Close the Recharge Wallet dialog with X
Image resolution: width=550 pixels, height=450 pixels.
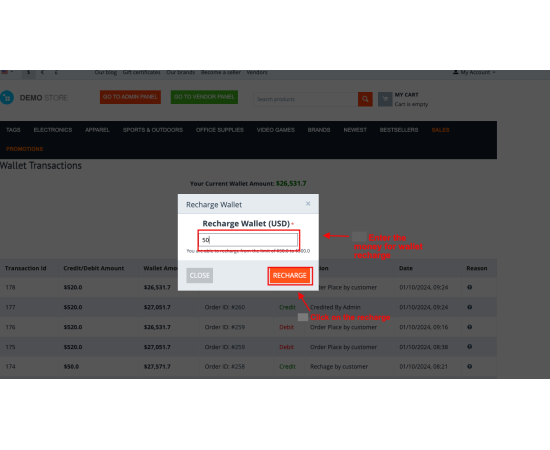(308, 203)
